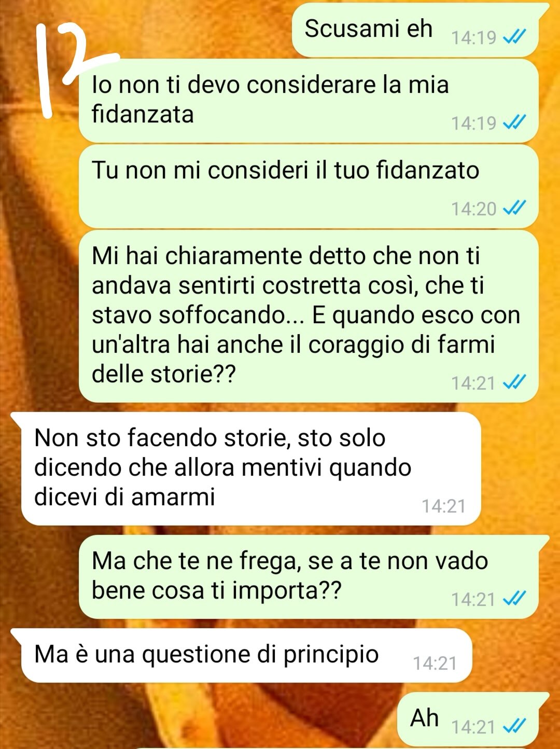
Task: Click the read ticks next to 14:20
Action: pyautogui.click(x=514, y=209)
